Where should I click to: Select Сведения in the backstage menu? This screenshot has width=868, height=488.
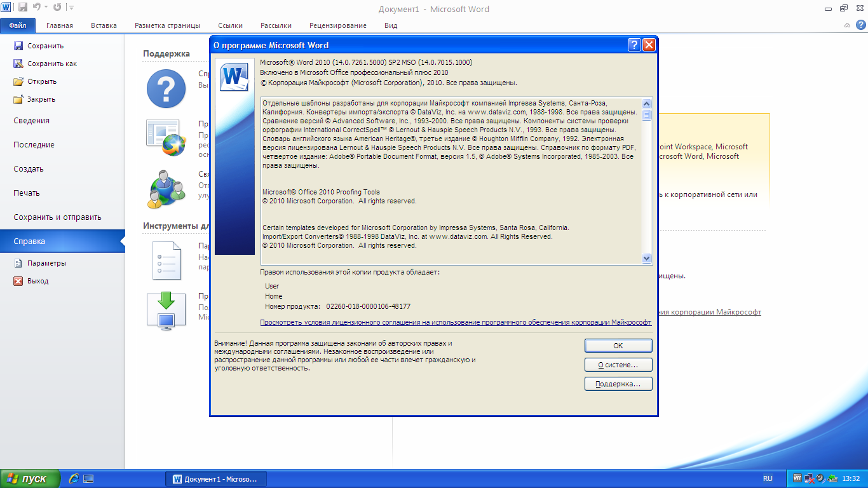point(62,121)
